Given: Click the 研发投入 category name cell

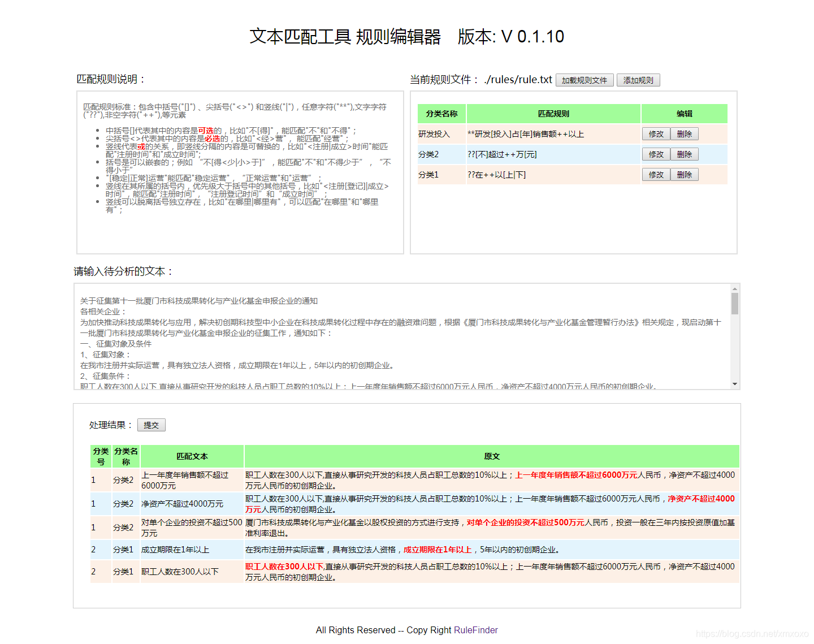Looking at the screenshot, I should [441, 134].
